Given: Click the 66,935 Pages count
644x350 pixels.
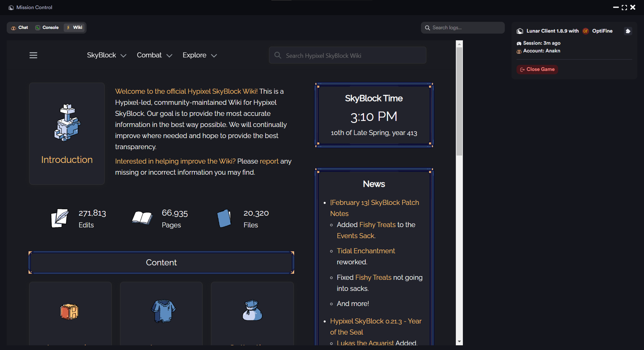Looking at the screenshot, I should pyautogui.click(x=175, y=213).
